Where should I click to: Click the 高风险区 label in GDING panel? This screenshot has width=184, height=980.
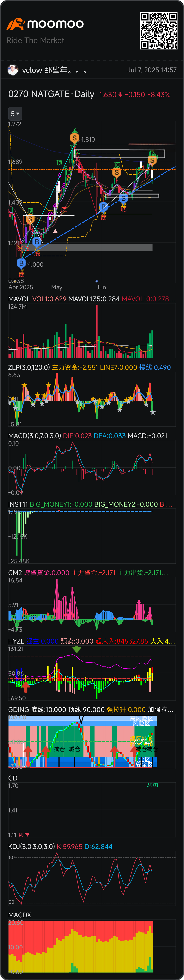(x=141, y=719)
